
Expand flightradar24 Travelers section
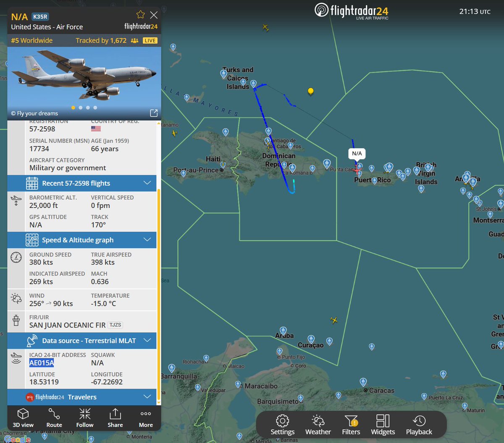(x=82, y=397)
